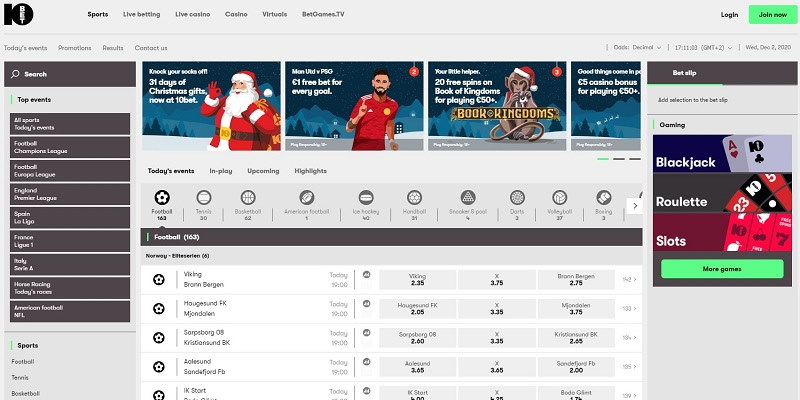The image size is (800, 400).
Task: Select the Handball sport icon
Action: (x=414, y=197)
